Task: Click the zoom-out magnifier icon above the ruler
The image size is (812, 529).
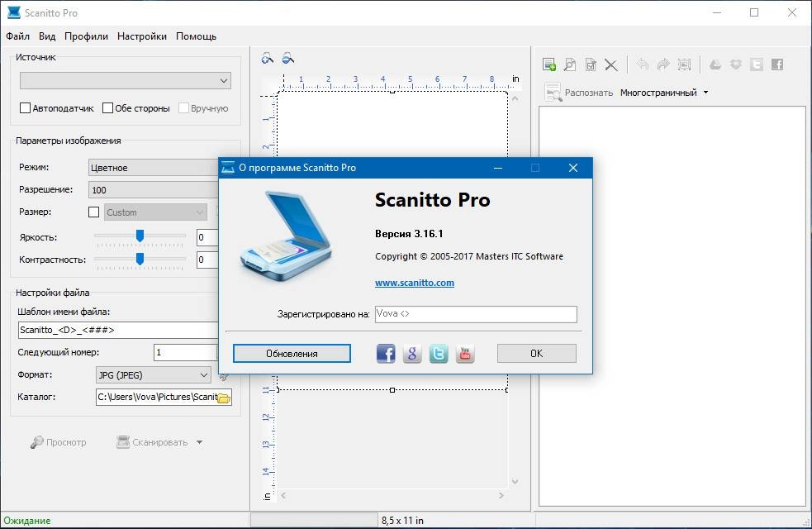Action: click(288, 59)
